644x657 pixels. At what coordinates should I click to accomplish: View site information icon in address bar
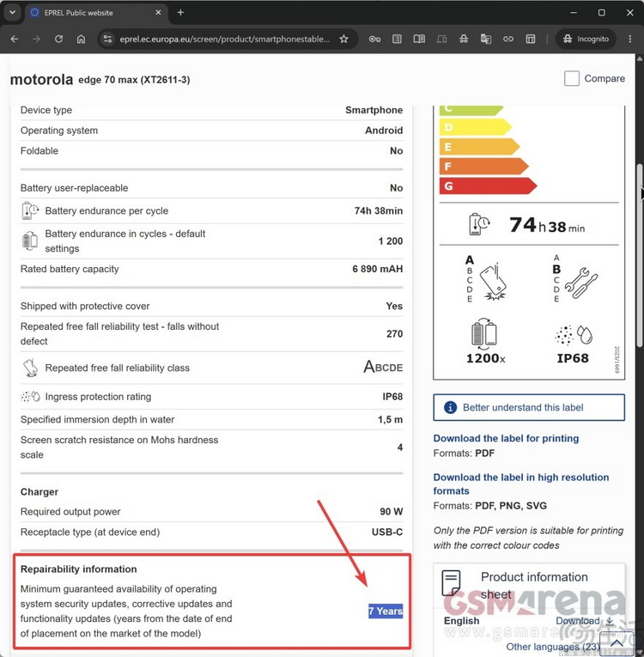click(107, 39)
